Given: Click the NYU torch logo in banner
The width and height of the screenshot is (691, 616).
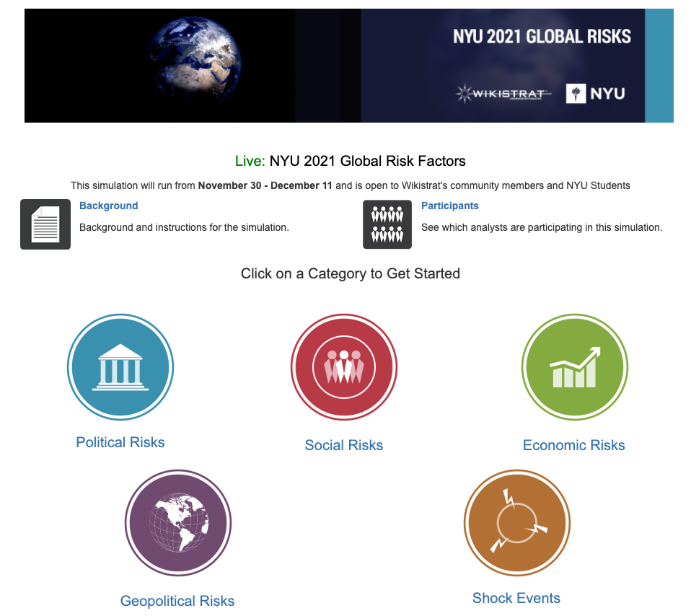Looking at the screenshot, I should (x=595, y=94).
